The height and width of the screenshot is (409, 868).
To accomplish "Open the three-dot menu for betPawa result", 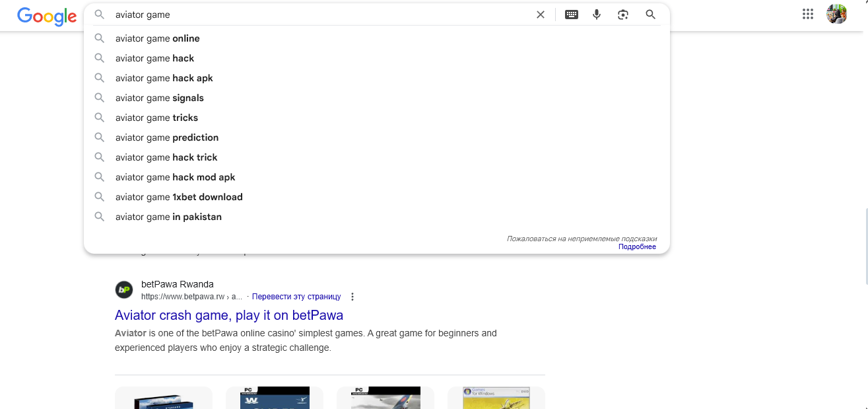I will point(352,297).
